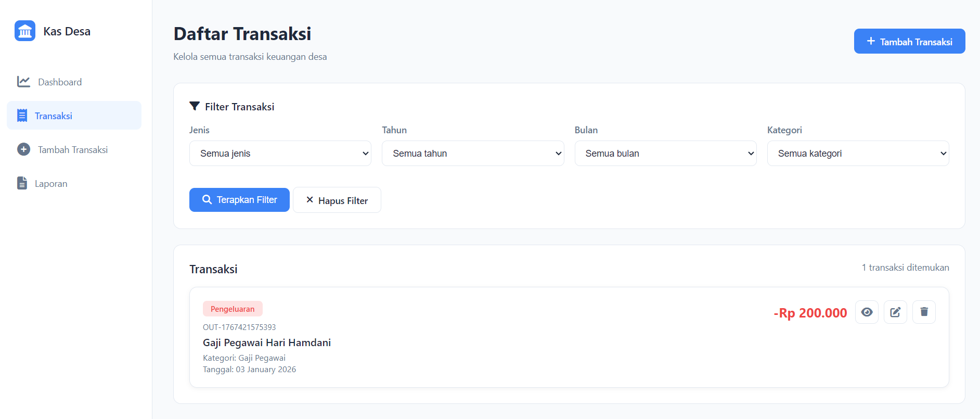
Task: Click transaction code OUT-1767421575393
Action: tap(239, 327)
